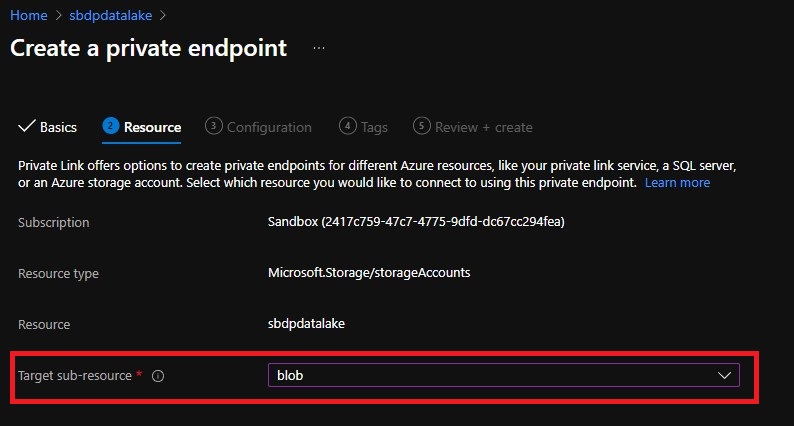
Task: Click the step 3 circle icon for Configuration
Action: coord(213,126)
